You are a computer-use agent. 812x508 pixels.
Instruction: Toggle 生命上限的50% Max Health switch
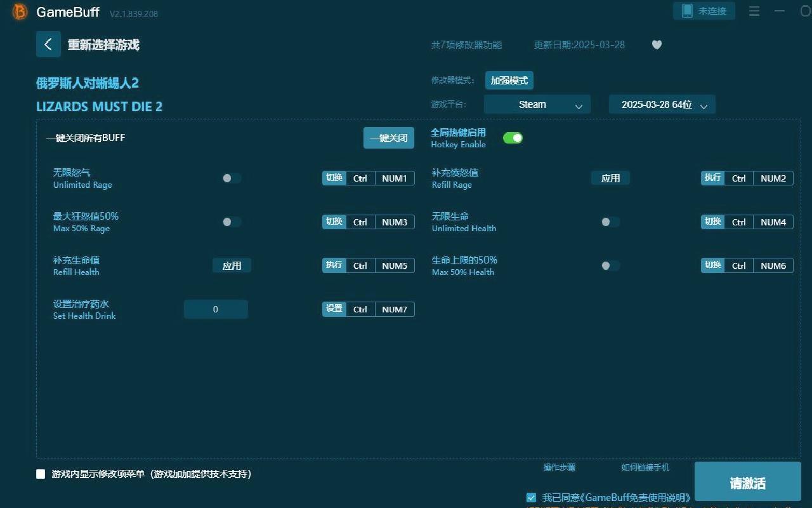(610, 266)
